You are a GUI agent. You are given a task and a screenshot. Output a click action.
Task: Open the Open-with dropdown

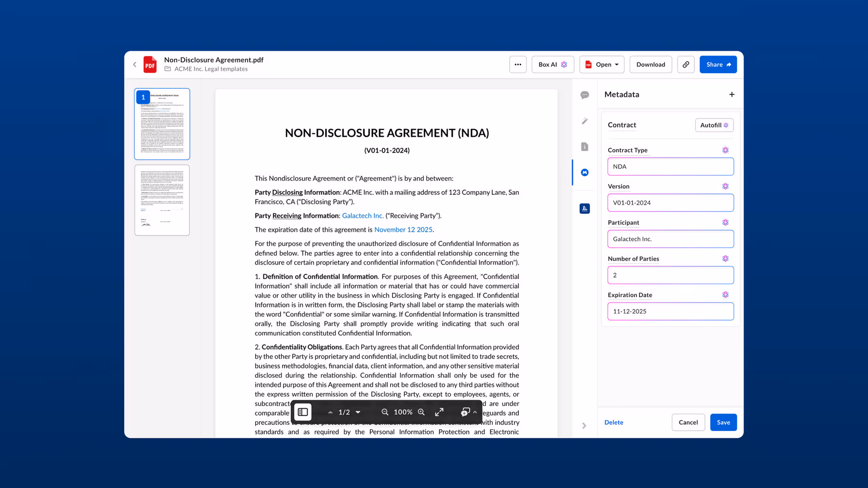[602, 65]
